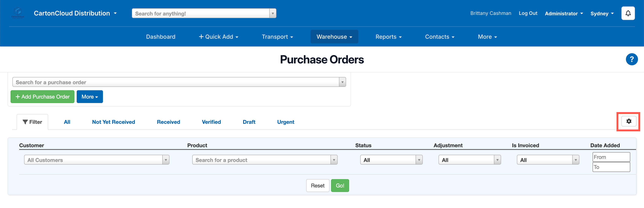Select the Urgent tab
The width and height of the screenshot is (644, 208).
[x=285, y=122]
